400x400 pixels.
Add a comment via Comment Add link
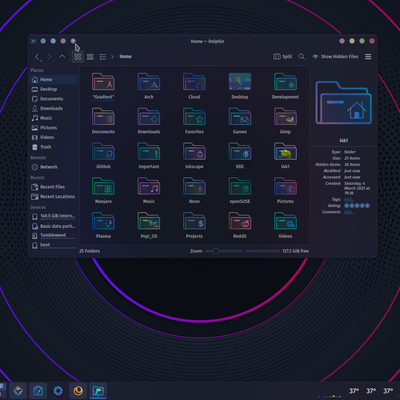click(x=349, y=212)
